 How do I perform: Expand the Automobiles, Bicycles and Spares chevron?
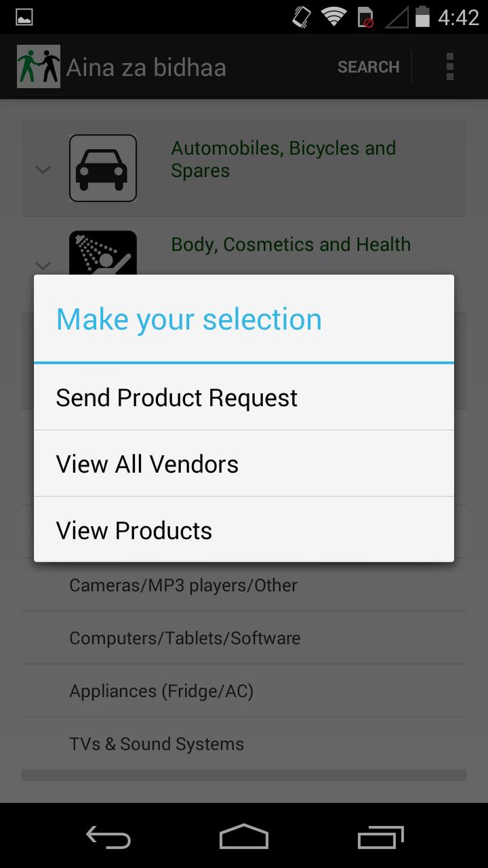pyautogui.click(x=43, y=170)
